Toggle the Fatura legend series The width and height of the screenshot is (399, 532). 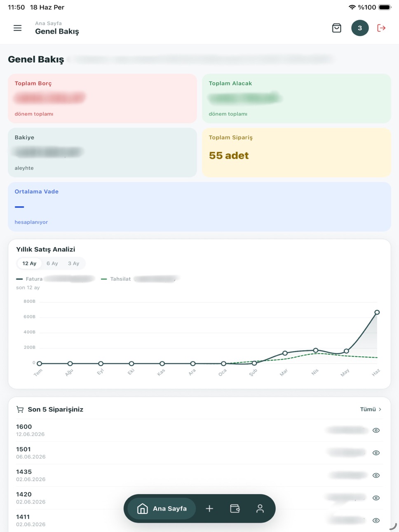(x=29, y=279)
